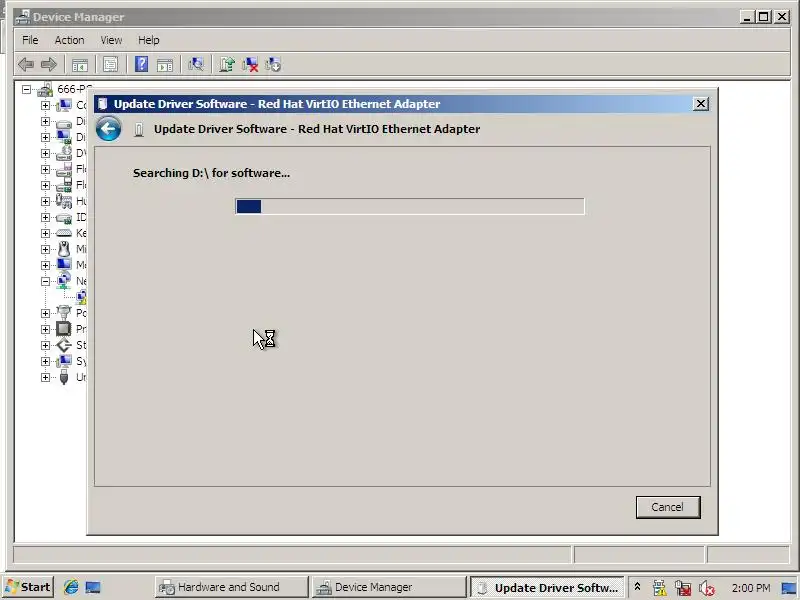Select the Computer category icon in the tree

(64, 105)
